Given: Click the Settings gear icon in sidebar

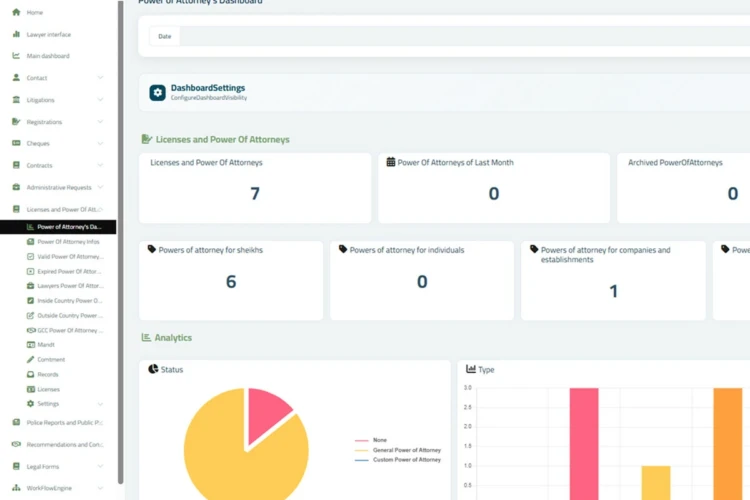Looking at the screenshot, I should pos(31,403).
